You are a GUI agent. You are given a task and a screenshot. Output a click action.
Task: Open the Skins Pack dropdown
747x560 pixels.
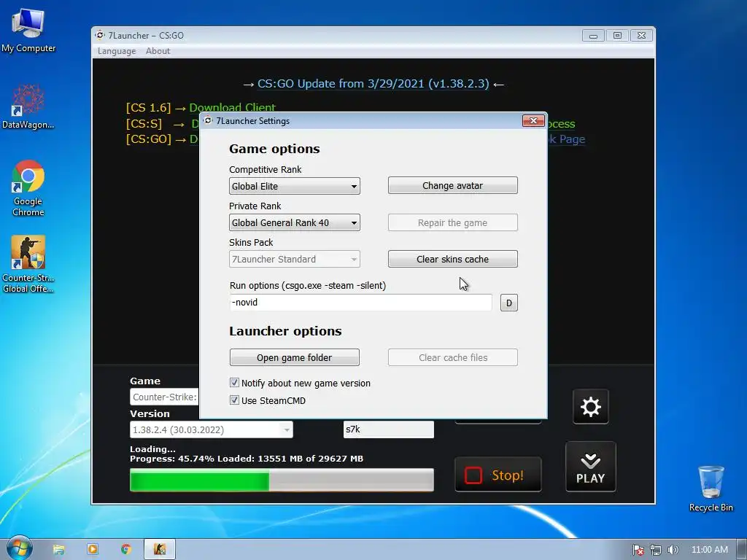pos(295,259)
